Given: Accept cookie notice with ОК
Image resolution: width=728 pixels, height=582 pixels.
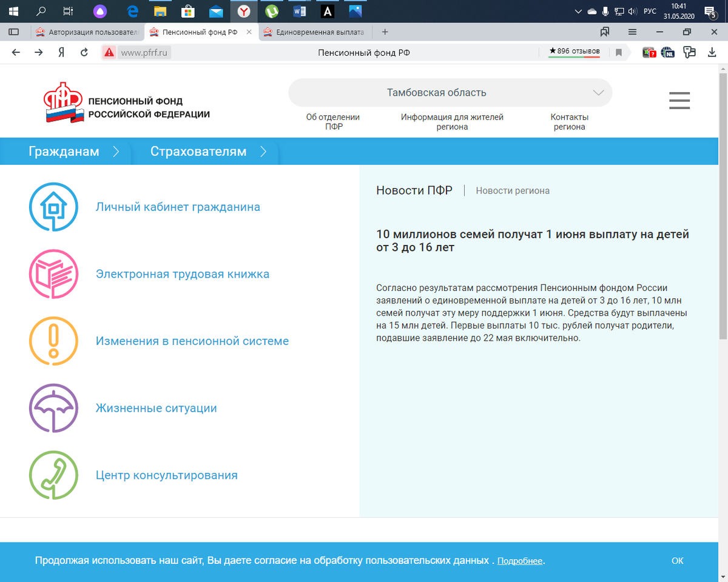Looking at the screenshot, I should pyautogui.click(x=678, y=561).
